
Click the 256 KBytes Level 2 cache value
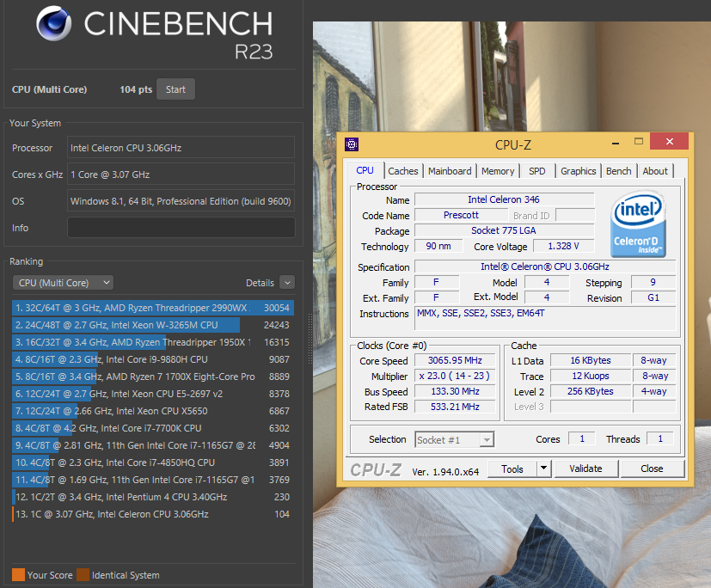tap(591, 391)
